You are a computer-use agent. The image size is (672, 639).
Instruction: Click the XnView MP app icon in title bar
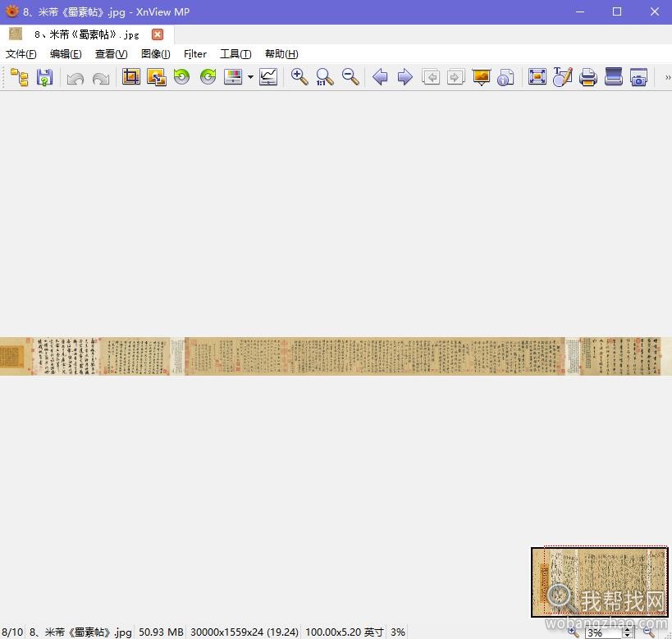point(11,11)
